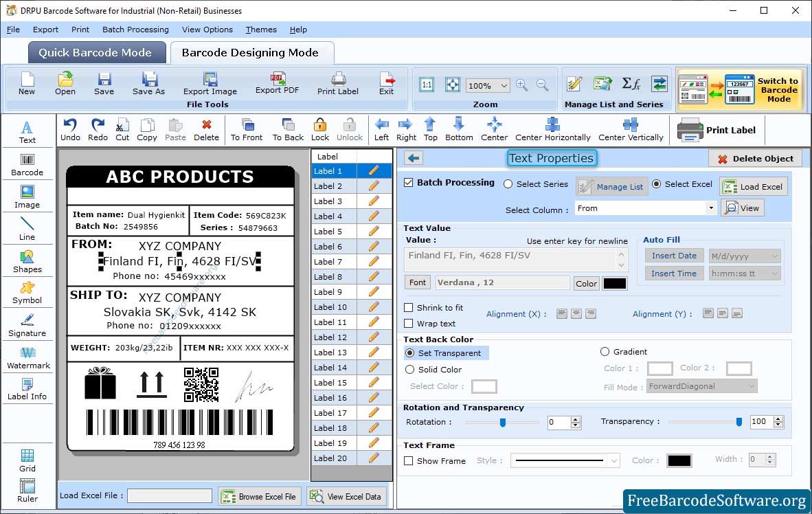812x514 pixels.
Task: Open the time format dropdown
Action: pyautogui.click(x=775, y=273)
